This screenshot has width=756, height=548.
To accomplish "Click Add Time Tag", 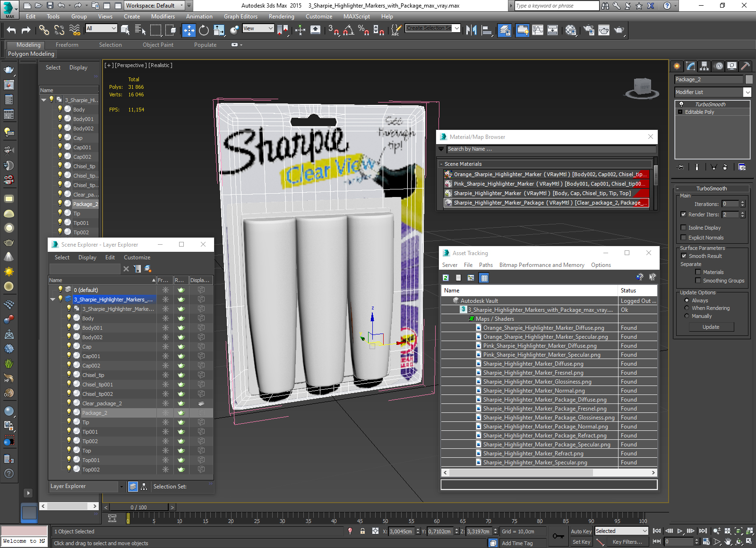I will (517, 543).
